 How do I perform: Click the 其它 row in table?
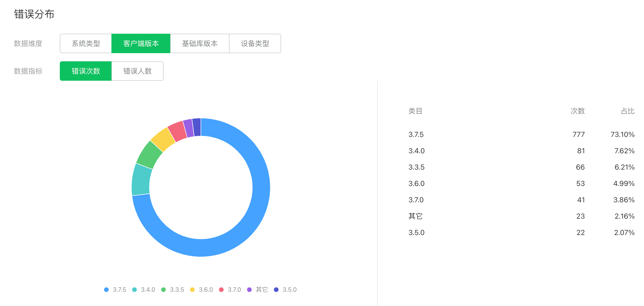pos(416,216)
